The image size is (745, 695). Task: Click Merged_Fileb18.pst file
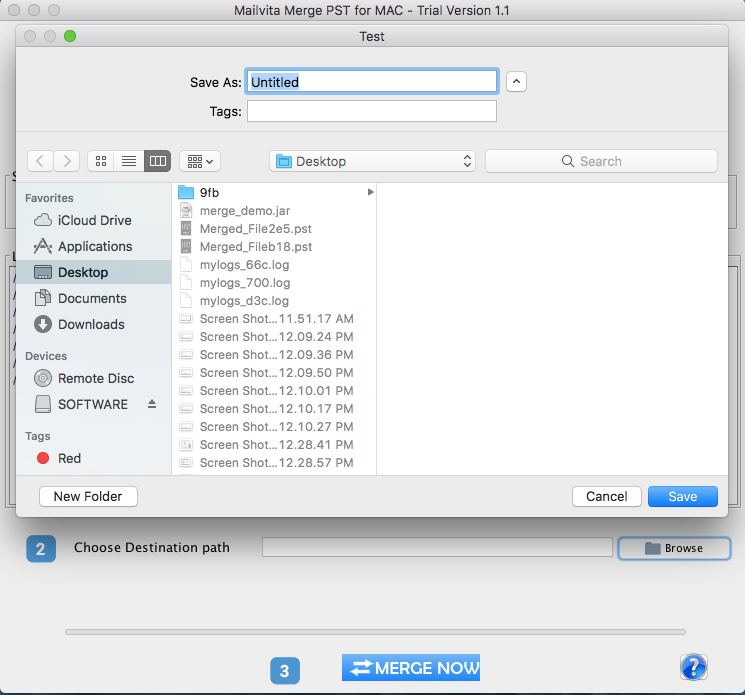point(276,247)
